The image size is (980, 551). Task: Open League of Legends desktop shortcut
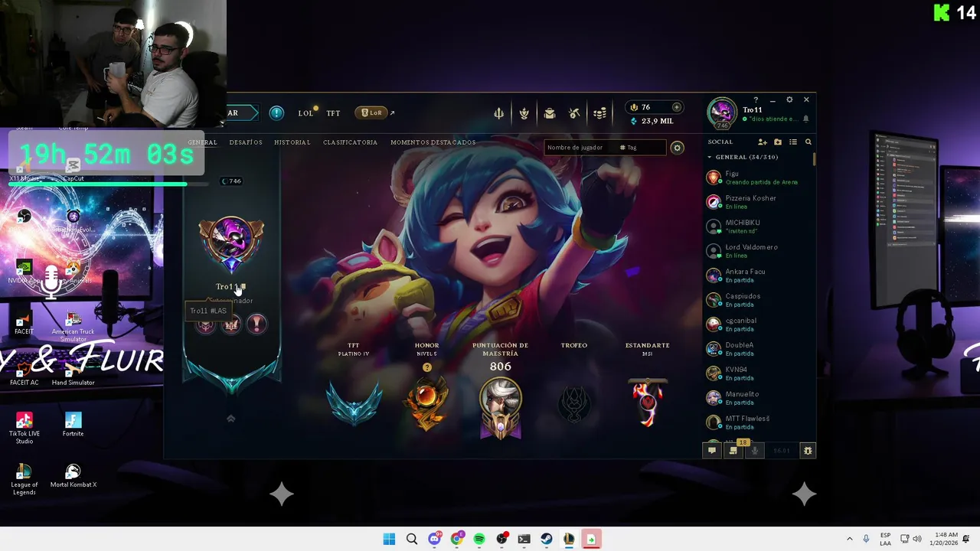point(24,479)
